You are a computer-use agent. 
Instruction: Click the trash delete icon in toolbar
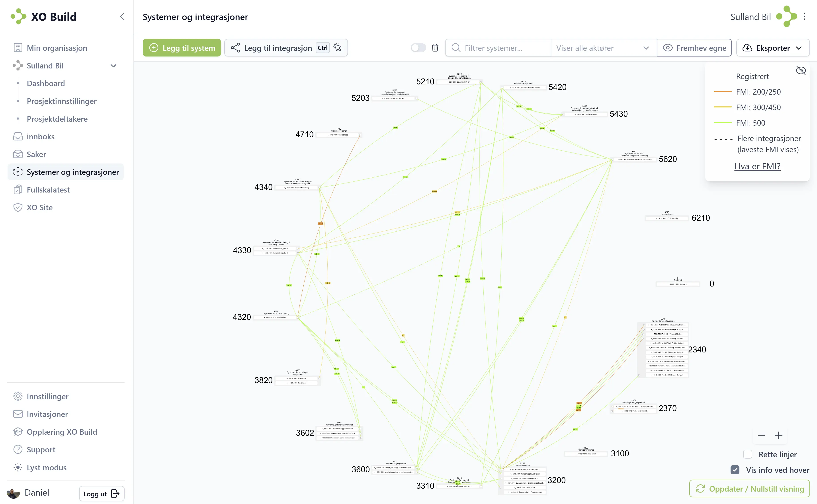pyautogui.click(x=435, y=48)
